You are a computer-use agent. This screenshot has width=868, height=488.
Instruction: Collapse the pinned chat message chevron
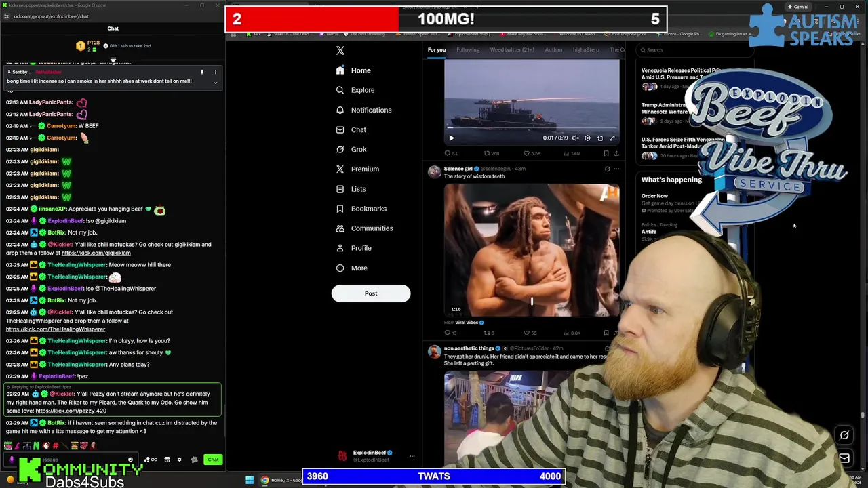216,83
